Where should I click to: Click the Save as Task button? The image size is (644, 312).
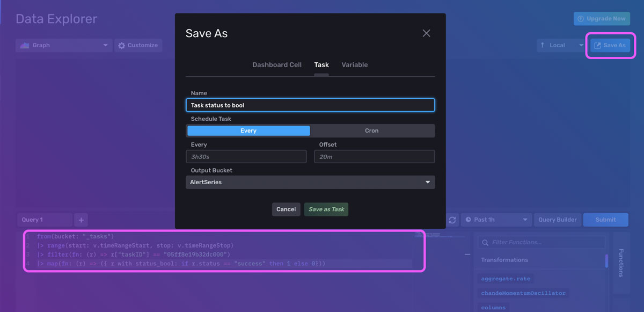click(x=326, y=209)
